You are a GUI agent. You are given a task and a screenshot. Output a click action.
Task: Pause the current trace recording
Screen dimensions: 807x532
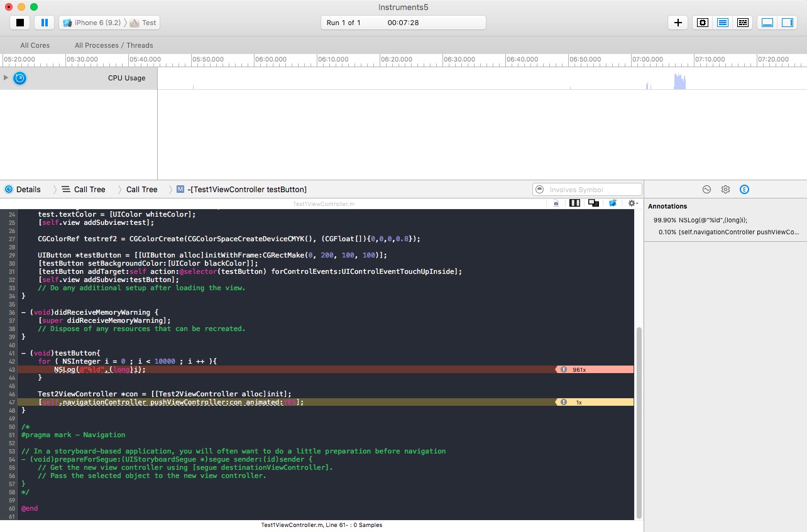pos(44,23)
